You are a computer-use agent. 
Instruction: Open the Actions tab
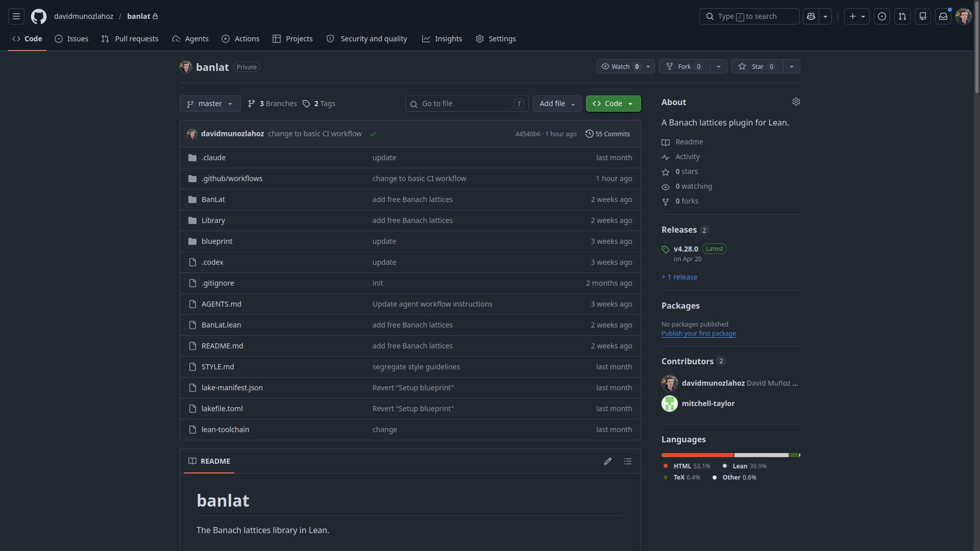240,39
